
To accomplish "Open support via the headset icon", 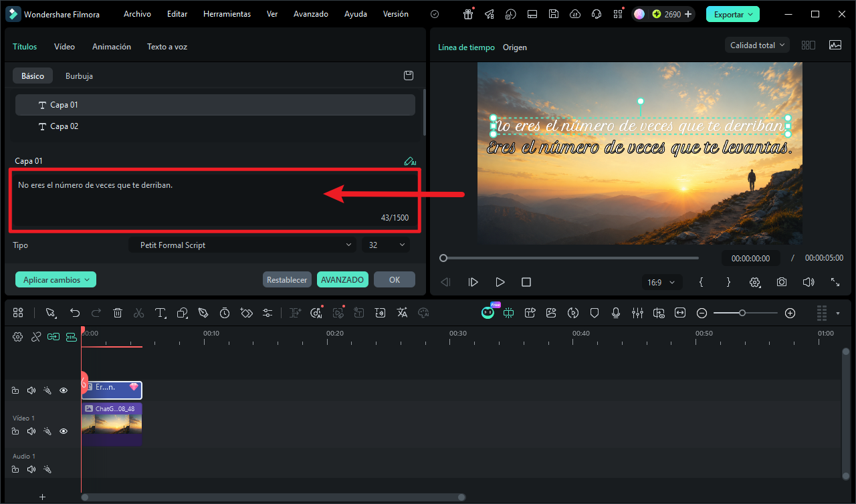I will click(x=597, y=14).
